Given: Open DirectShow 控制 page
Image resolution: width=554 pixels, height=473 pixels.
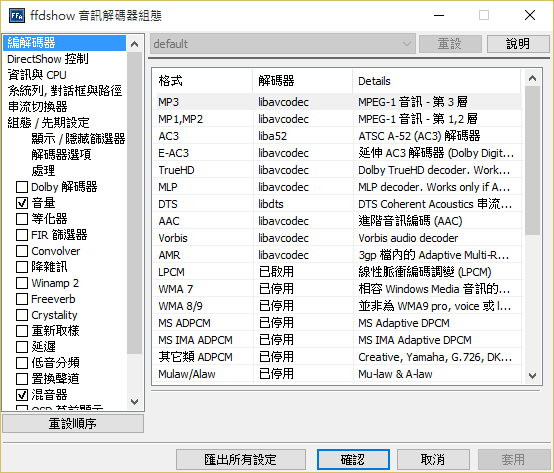Looking at the screenshot, I should pos(48,59).
